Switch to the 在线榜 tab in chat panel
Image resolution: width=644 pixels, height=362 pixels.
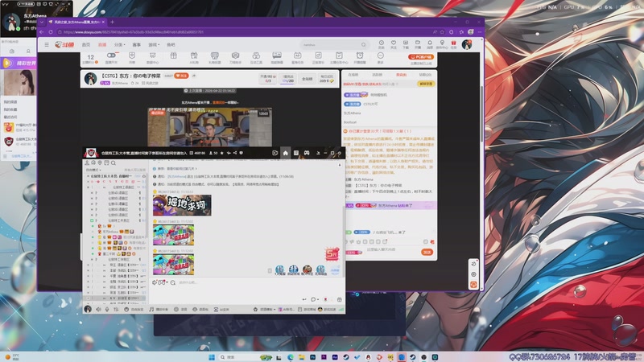(353, 75)
